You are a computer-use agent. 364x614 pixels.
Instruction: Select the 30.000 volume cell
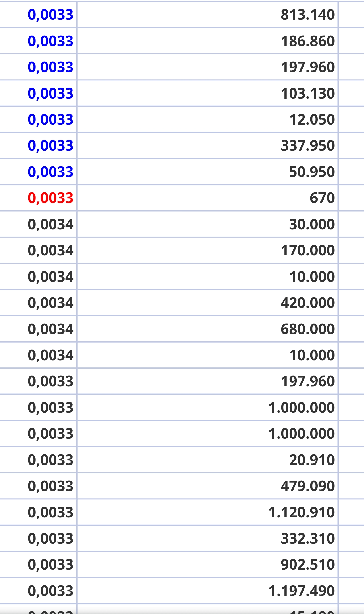tap(208, 224)
